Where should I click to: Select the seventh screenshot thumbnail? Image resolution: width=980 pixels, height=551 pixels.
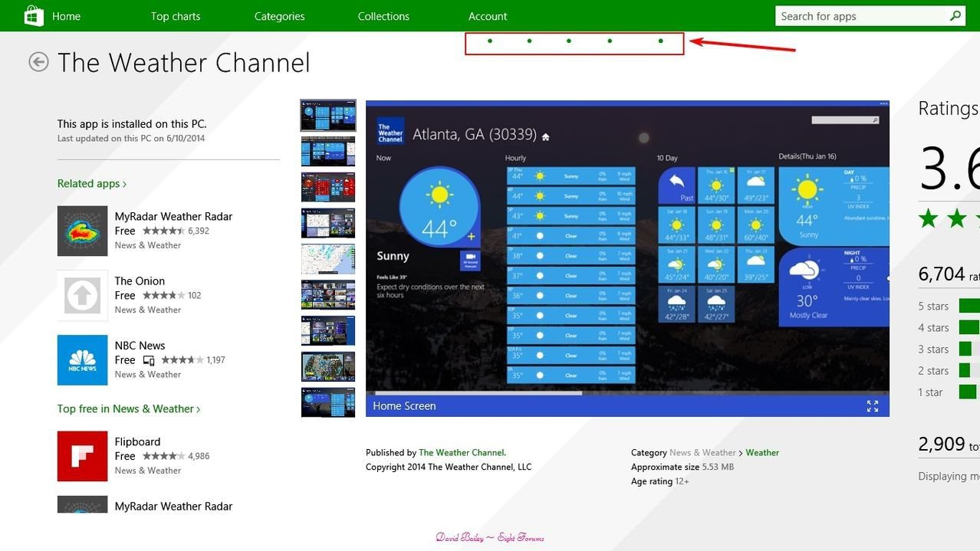(x=328, y=330)
